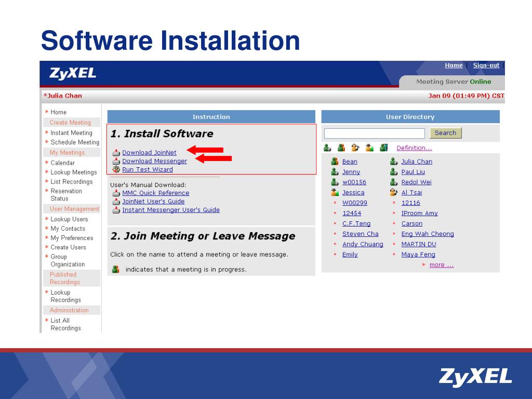
Task: Click the user name Andy Chuang
Action: pyautogui.click(x=363, y=244)
